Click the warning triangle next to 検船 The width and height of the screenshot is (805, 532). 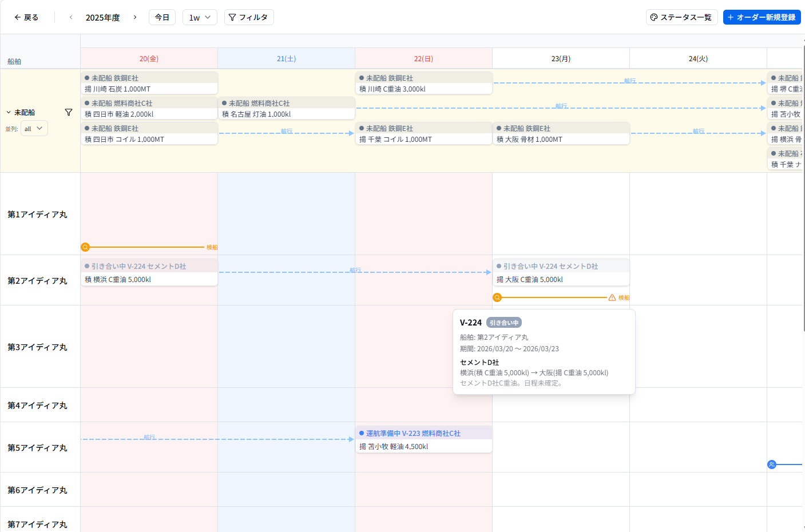612,297
